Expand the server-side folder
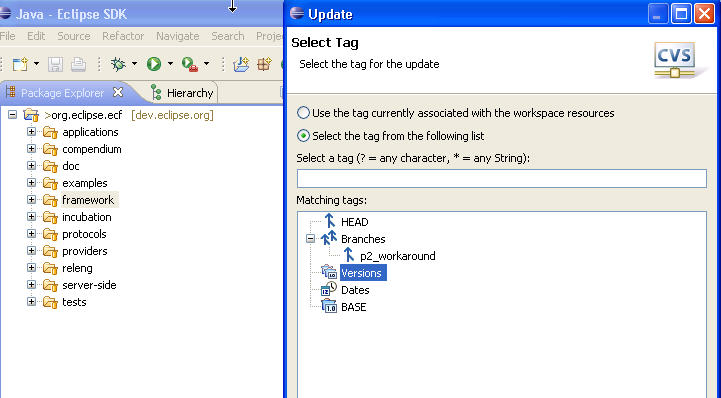The width and height of the screenshot is (721, 398). [31, 285]
